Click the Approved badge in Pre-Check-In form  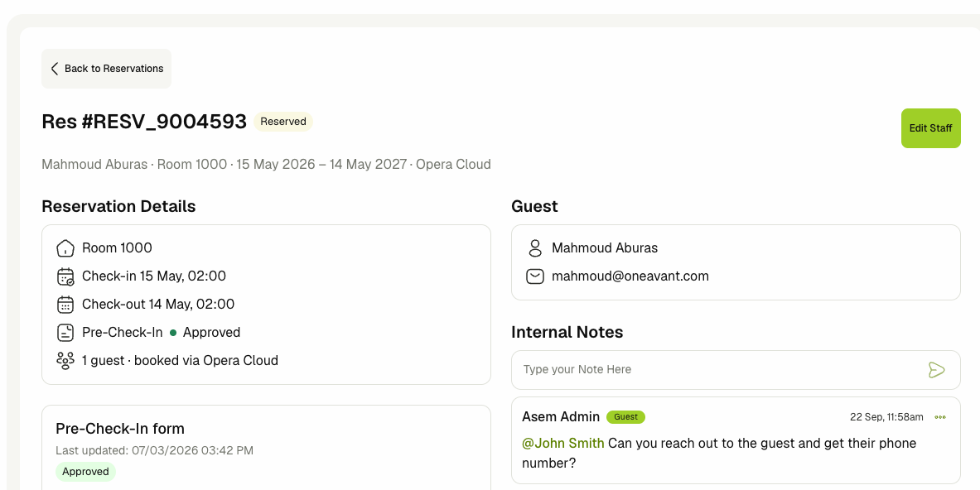point(85,471)
